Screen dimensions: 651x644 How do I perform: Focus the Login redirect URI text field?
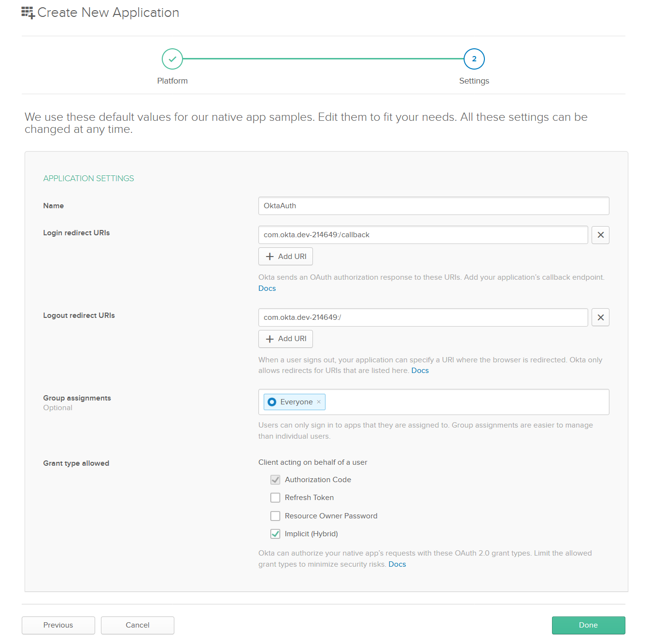(423, 235)
